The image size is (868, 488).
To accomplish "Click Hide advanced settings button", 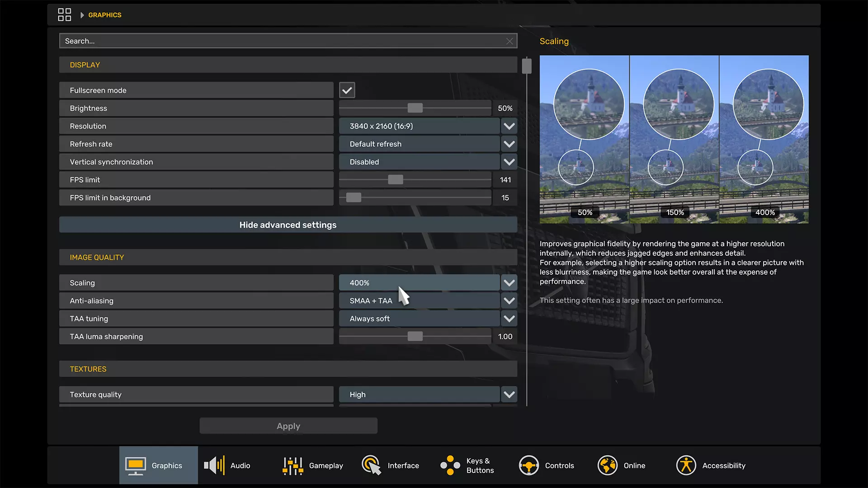I will pos(288,225).
